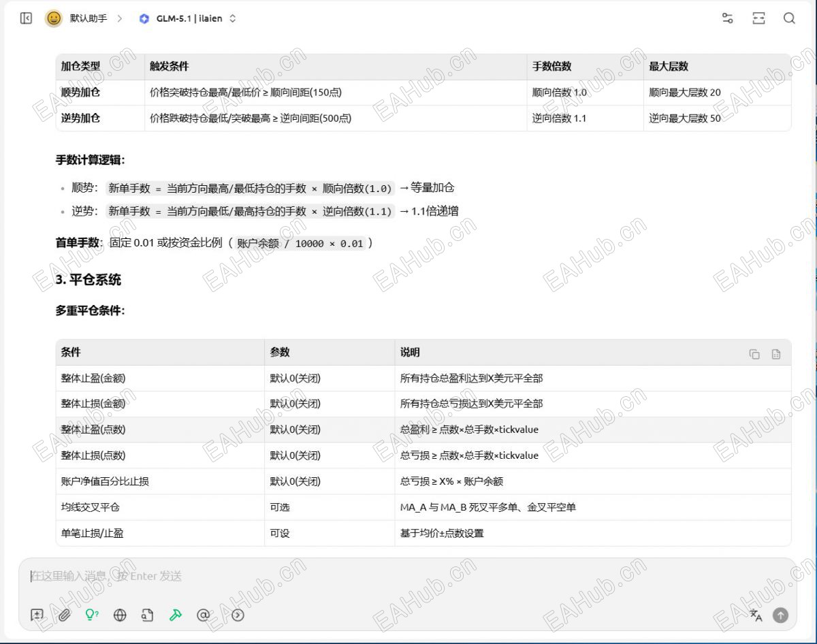Image resolution: width=817 pixels, height=644 pixels.
Task: Open the chat settings sliders icon
Action: point(728,18)
